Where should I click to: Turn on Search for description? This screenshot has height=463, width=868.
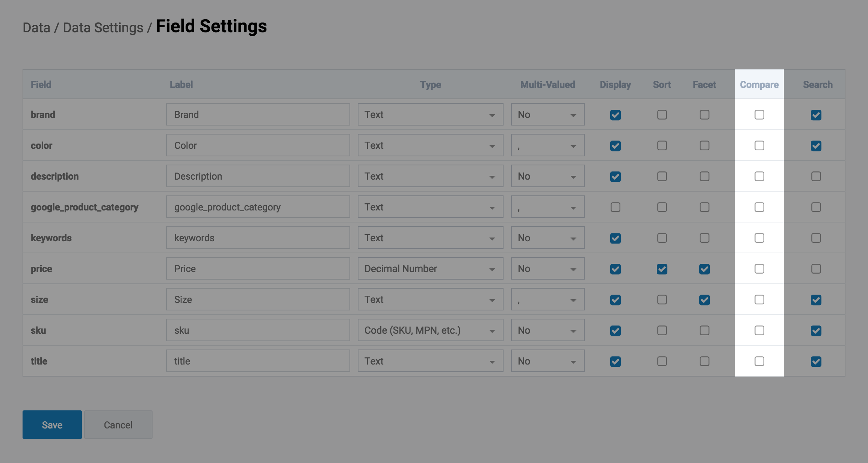pos(816,176)
